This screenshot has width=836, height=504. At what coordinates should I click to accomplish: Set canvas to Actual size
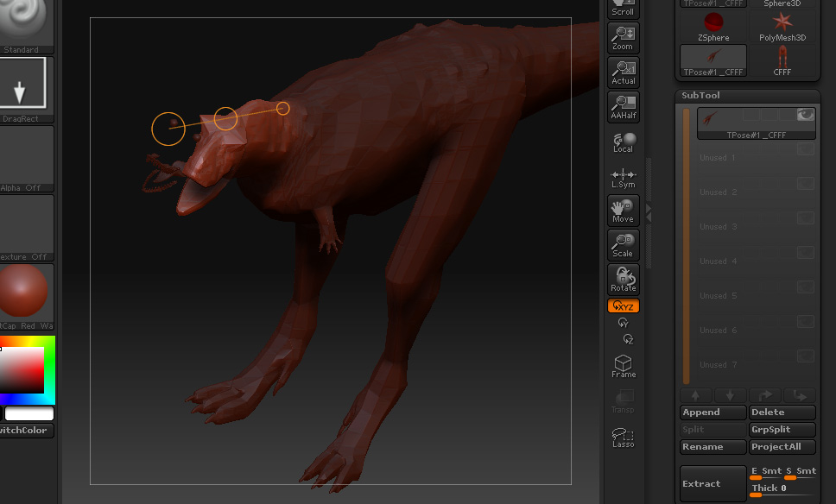pos(623,72)
